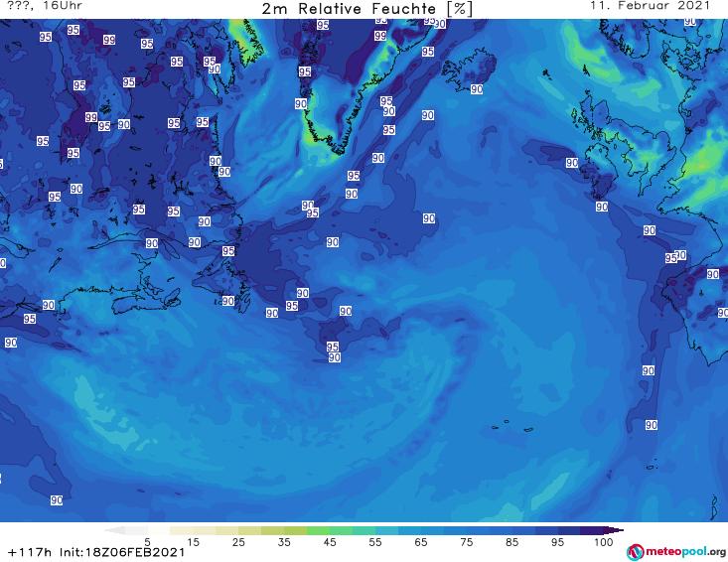Viewport: 728px width, 562px height.
Task: Click the Iceland outline on the map
Action: (x=469, y=70)
